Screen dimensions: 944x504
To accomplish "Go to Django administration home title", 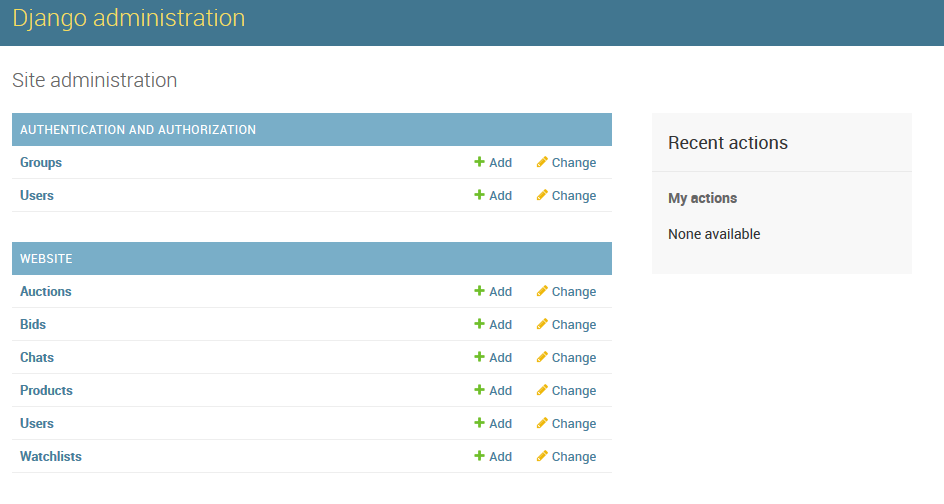I will click(129, 18).
